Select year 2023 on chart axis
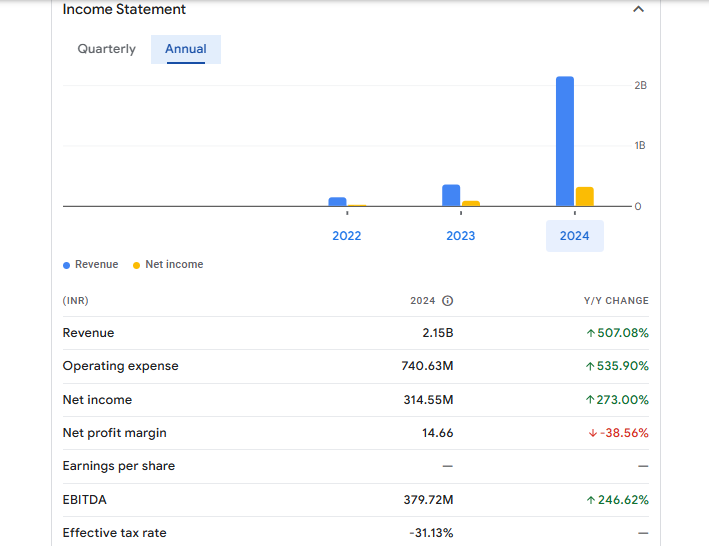Screen dimensions: 709x546 click(460, 236)
